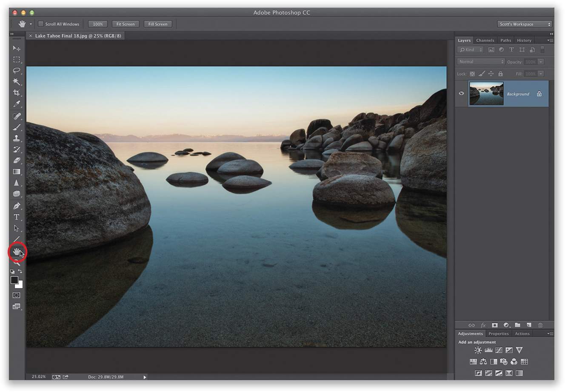Open the Scott's Workspace dropdown
The image size is (565, 392).
click(x=525, y=24)
